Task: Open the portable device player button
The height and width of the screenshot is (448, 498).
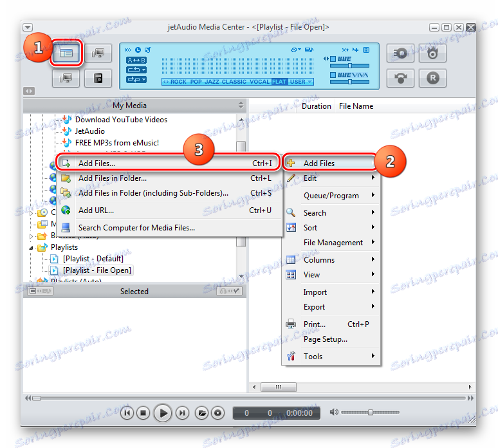Action: (98, 78)
